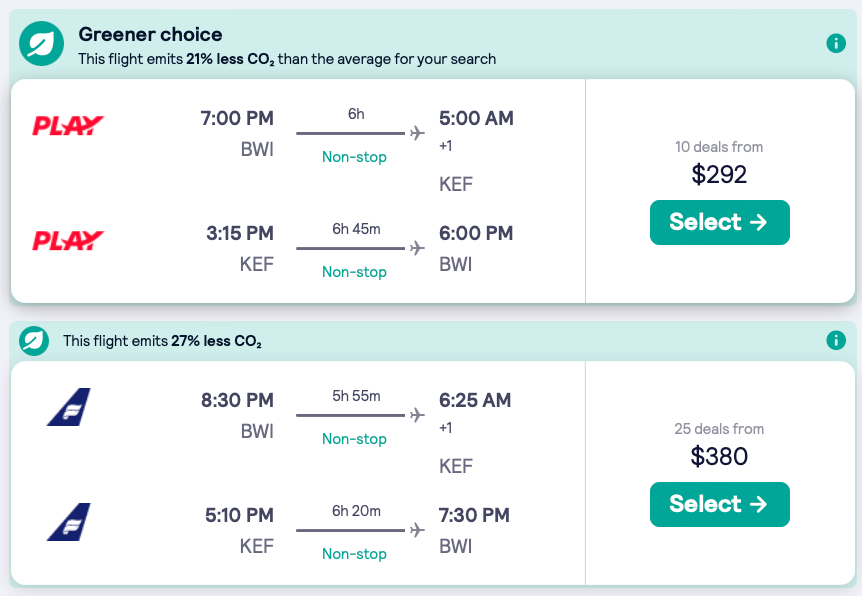This screenshot has height=596, width=862.
Task: Click the 6h outbound flight duration line
Action: 356,132
